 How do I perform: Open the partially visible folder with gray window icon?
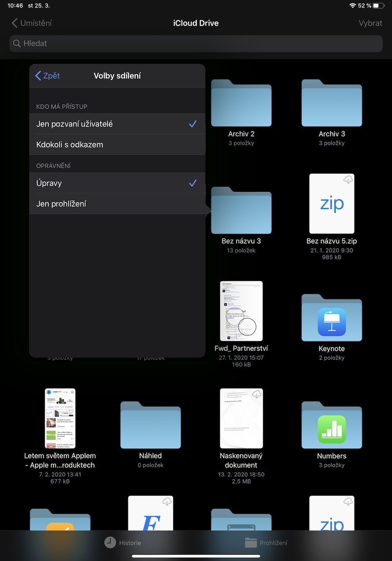[241, 520]
